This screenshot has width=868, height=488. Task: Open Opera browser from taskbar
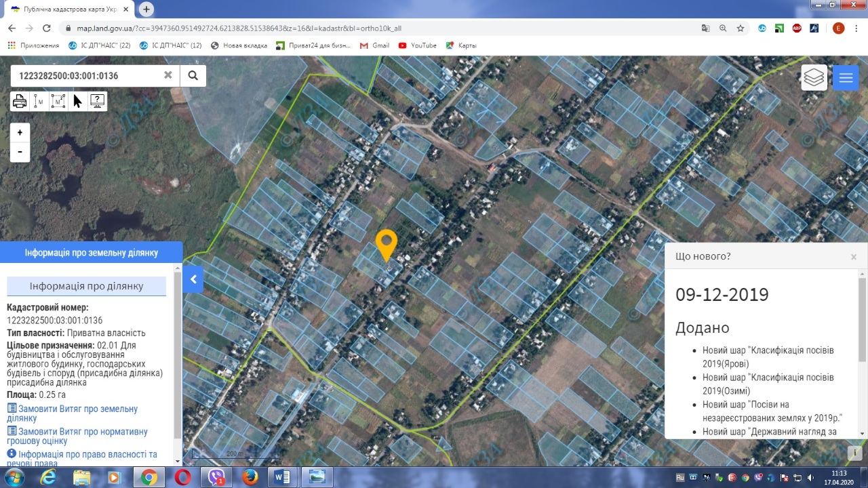[x=182, y=477]
